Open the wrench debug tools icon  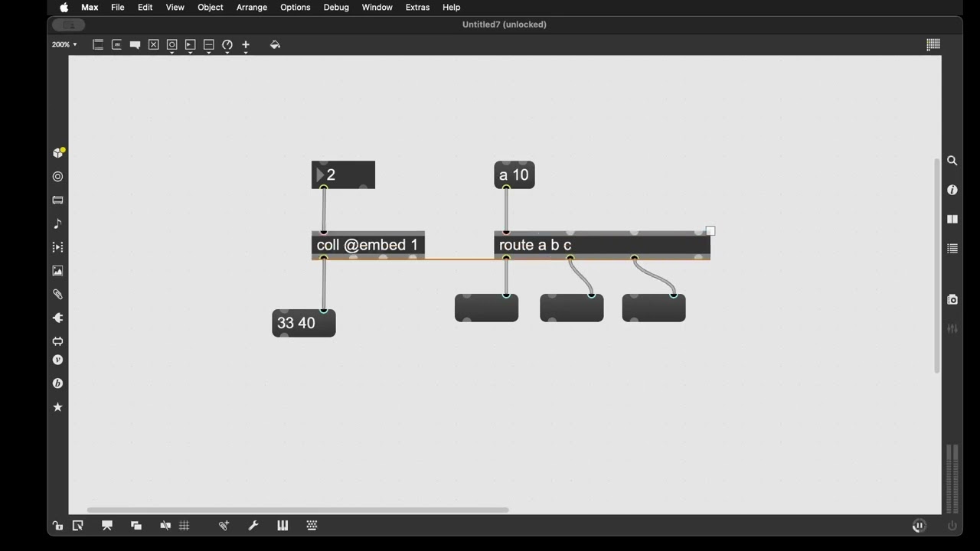point(253,526)
